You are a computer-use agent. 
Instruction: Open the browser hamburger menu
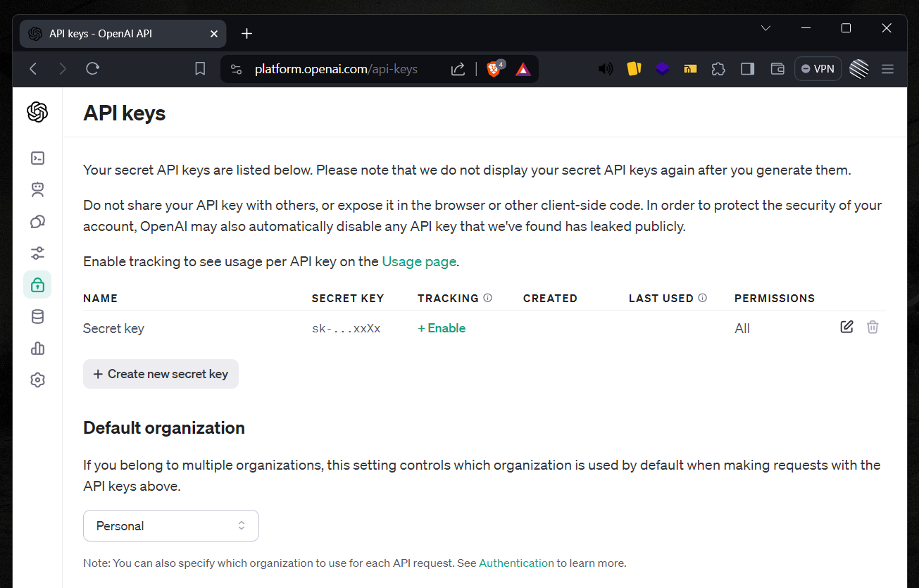(887, 69)
